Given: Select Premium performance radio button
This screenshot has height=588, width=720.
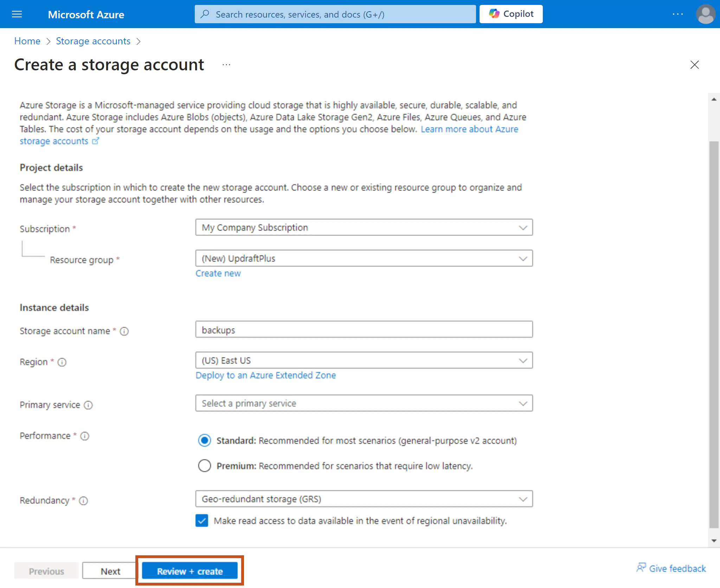Looking at the screenshot, I should click(204, 466).
